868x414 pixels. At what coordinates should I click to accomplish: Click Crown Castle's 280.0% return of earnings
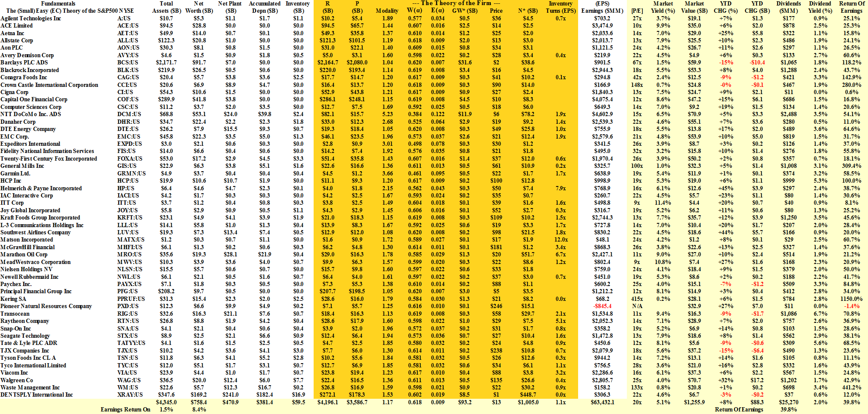tap(851, 85)
